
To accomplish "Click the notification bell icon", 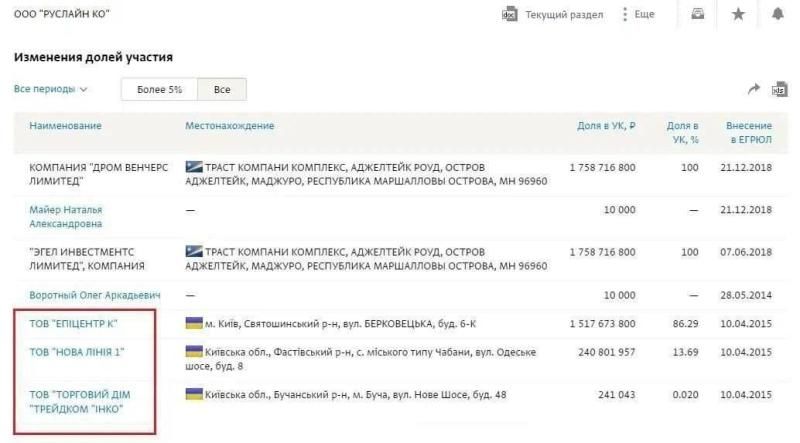I will coord(778,14).
